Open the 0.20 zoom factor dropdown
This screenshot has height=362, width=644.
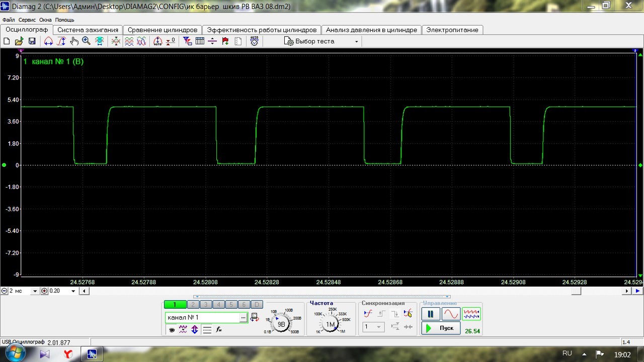click(73, 291)
